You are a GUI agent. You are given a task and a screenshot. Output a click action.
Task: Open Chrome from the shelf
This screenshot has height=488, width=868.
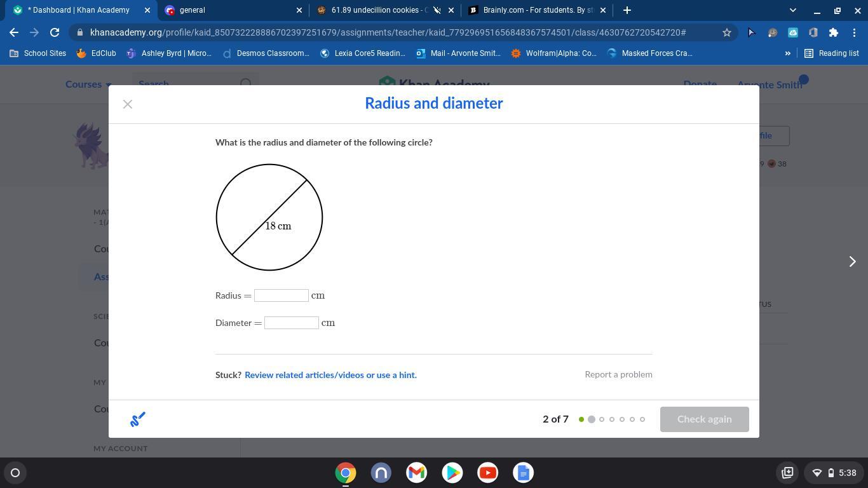tap(346, 473)
